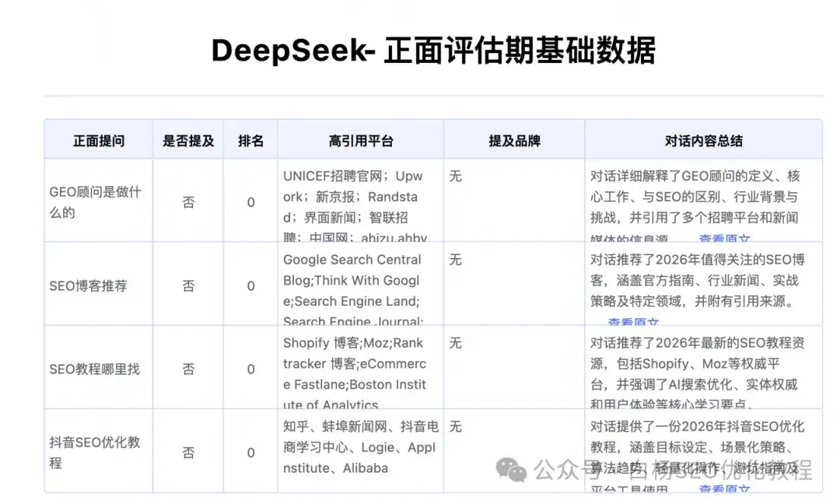This screenshot has width=840, height=504.
Task: Select summary text 对话推荐了2026年值得关注的SEO博客
Action: coord(698,280)
